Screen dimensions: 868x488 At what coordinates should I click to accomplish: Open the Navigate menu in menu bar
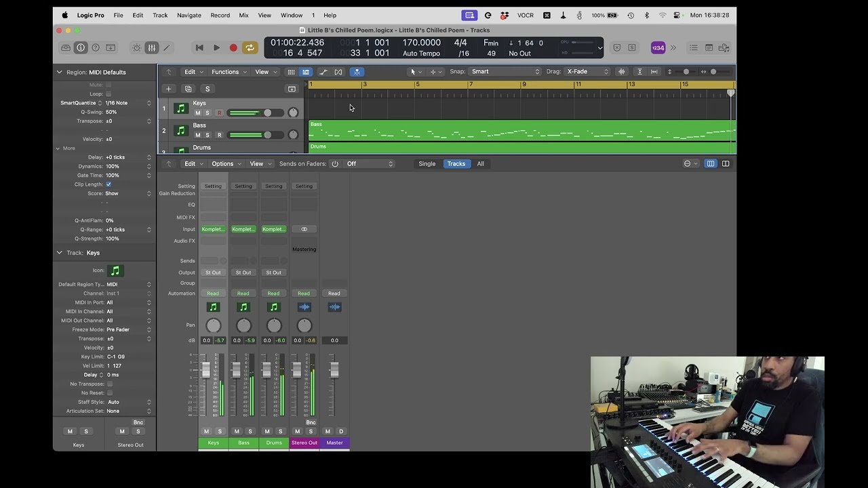pyautogui.click(x=189, y=15)
